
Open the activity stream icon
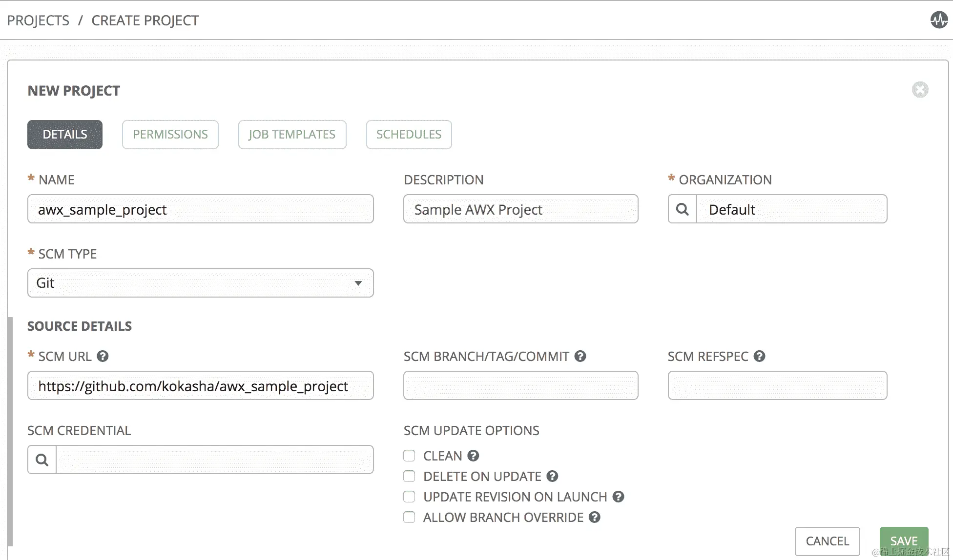tap(938, 20)
